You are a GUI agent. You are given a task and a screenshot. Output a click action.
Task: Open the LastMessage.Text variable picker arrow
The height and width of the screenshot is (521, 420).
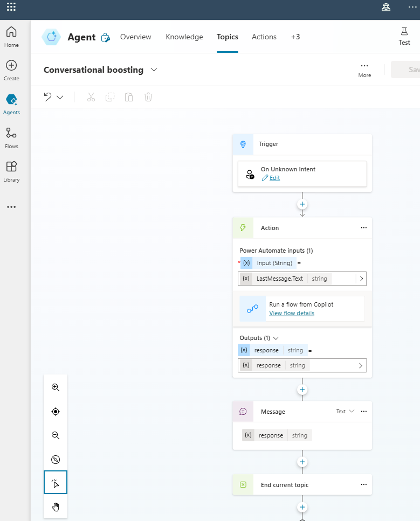[361, 279]
